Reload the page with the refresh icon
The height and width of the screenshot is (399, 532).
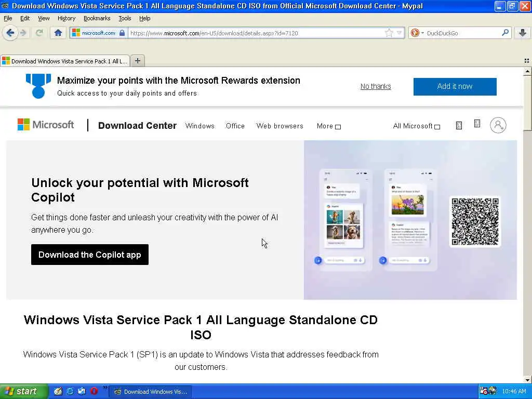coord(39,33)
